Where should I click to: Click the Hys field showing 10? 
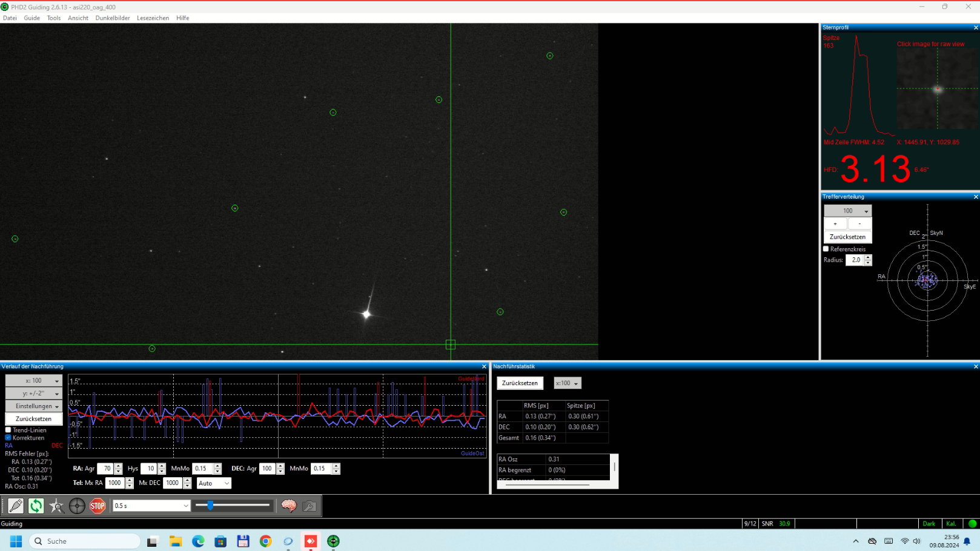[149, 469]
